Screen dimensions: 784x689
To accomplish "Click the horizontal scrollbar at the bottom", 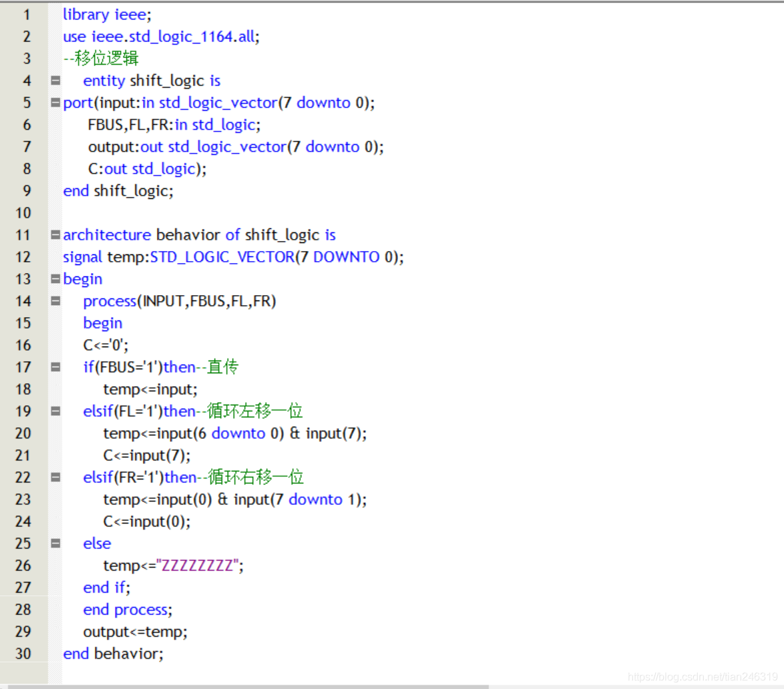I will coord(248,686).
